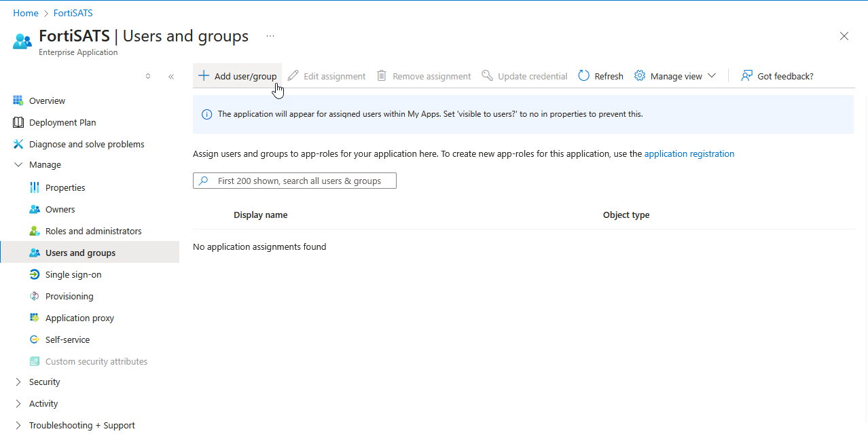The height and width of the screenshot is (442, 868).
Task: Select the Properties label
Action: coord(65,187)
